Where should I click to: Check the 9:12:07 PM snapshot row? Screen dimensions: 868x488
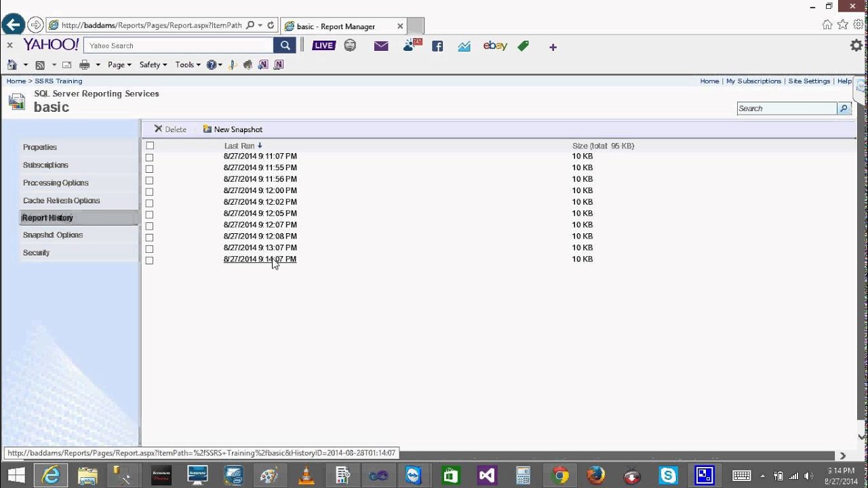pos(149,226)
